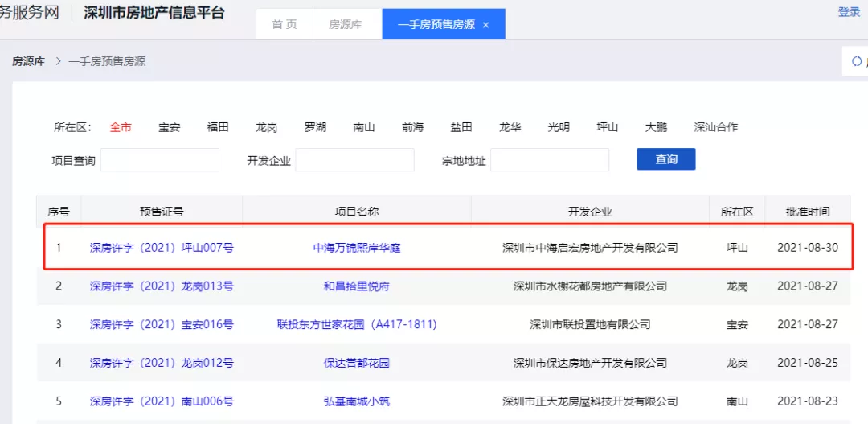Filter by district 罗湖
Screen dimensions: 868x424
[315, 127]
